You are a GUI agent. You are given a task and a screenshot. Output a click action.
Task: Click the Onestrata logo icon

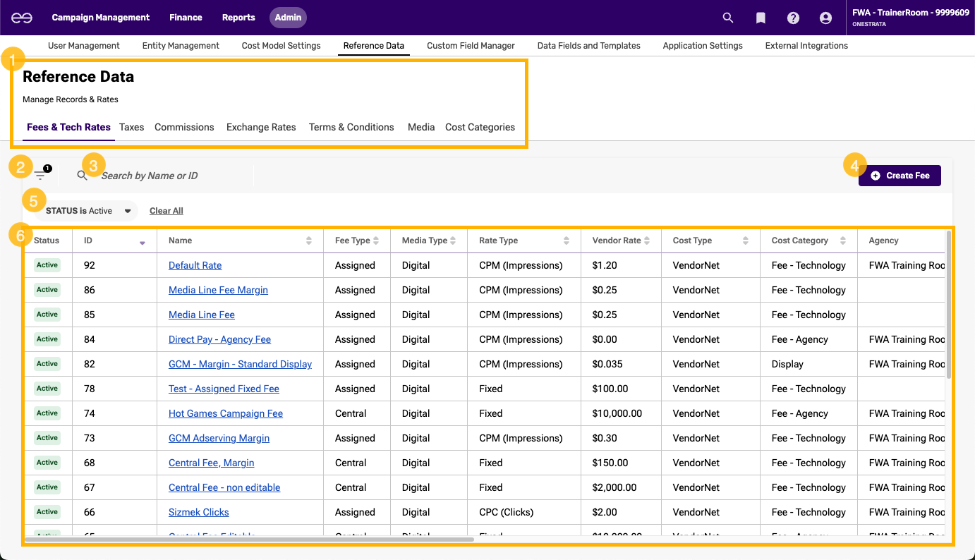pyautogui.click(x=22, y=18)
